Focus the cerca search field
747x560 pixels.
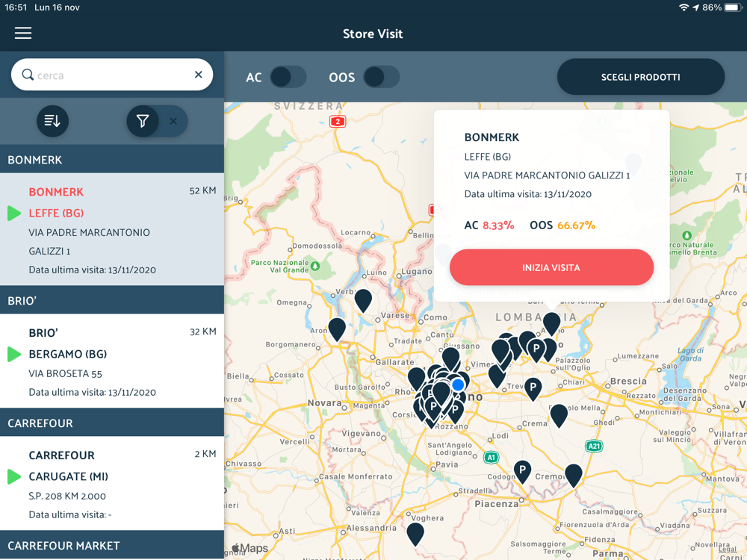pos(112,75)
